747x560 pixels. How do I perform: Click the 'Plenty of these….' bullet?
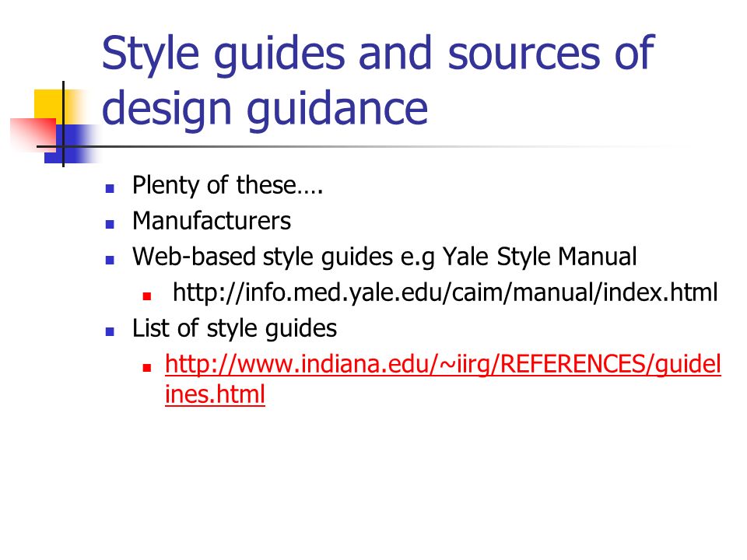pyautogui.click(x=228, y=185)
